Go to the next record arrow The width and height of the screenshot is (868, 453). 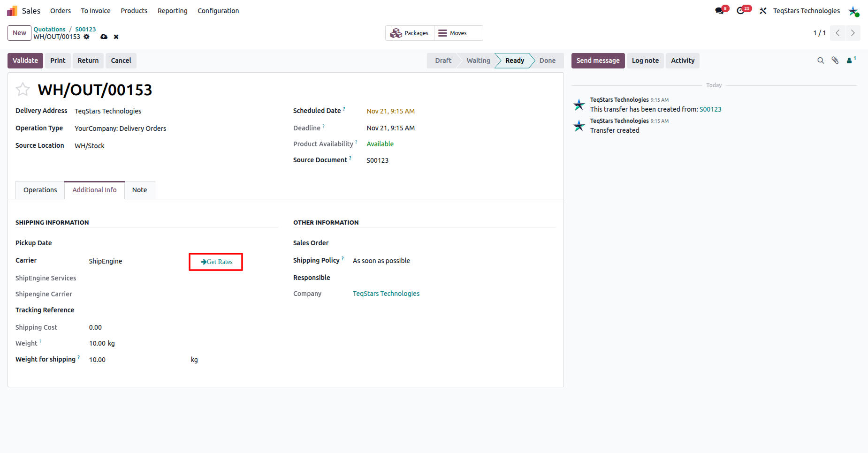pyautogui.click(x=853, y=33)
